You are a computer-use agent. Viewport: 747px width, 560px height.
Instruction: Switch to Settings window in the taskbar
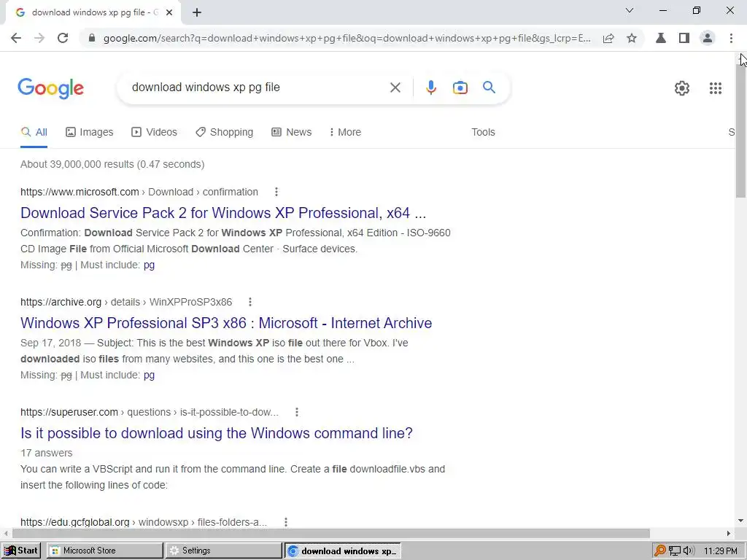point(223,551)
